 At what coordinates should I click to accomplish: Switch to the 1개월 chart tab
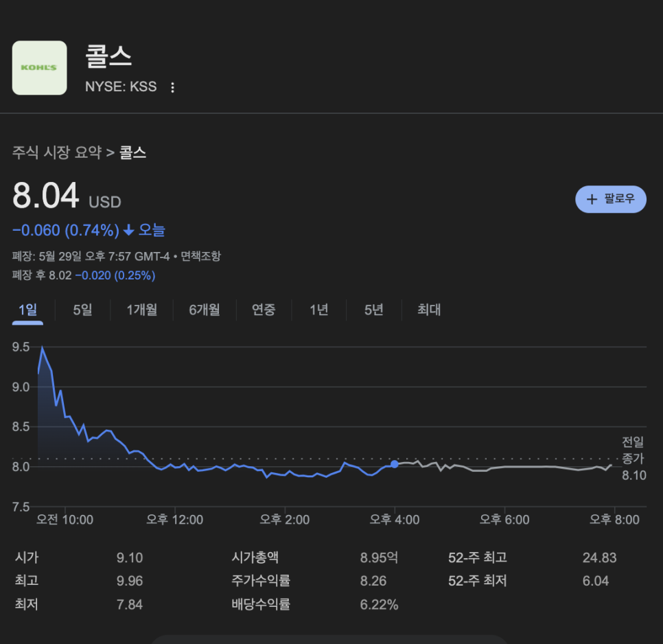click(141, 310)
